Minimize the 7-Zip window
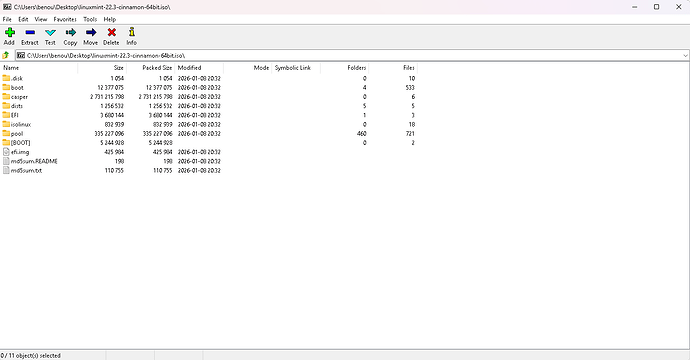Screen dimensions: 690x360 [635, 7]
